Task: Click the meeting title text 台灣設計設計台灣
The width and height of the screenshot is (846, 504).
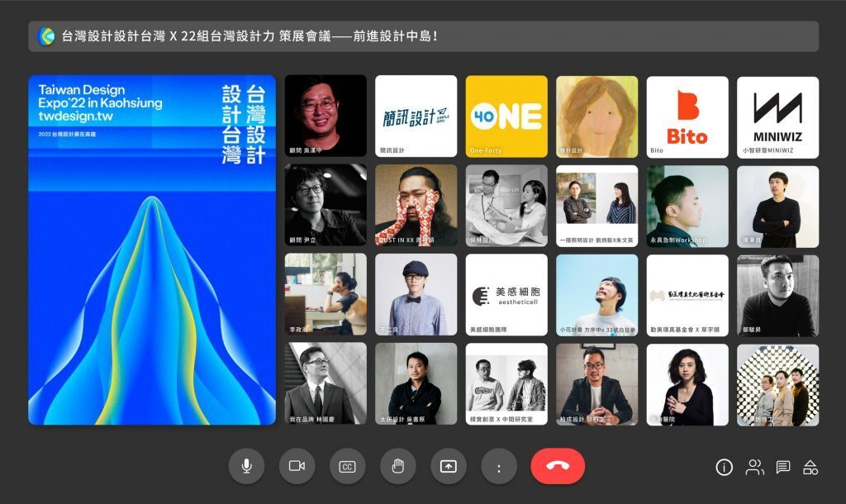Action: [113, 36]
